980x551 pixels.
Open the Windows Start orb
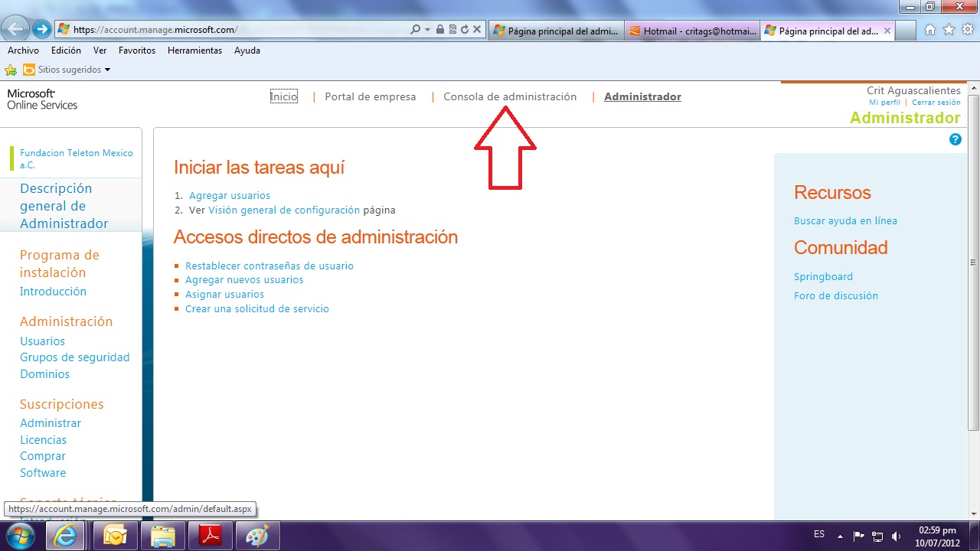point(21,536)
